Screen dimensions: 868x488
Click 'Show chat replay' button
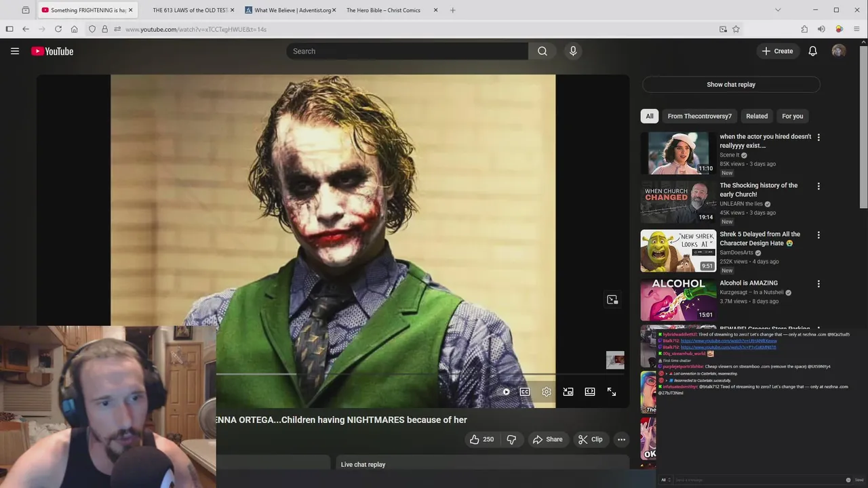(731, 85)
